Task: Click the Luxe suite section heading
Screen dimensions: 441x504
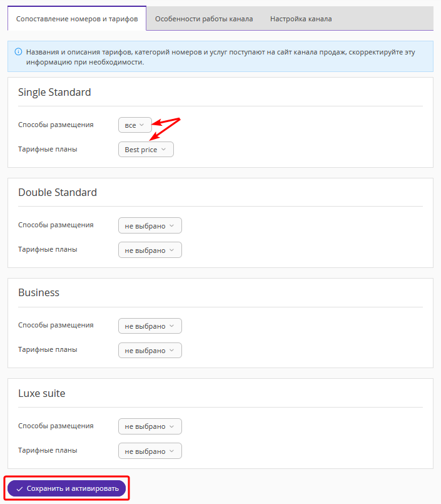Action: coord(42,393)
